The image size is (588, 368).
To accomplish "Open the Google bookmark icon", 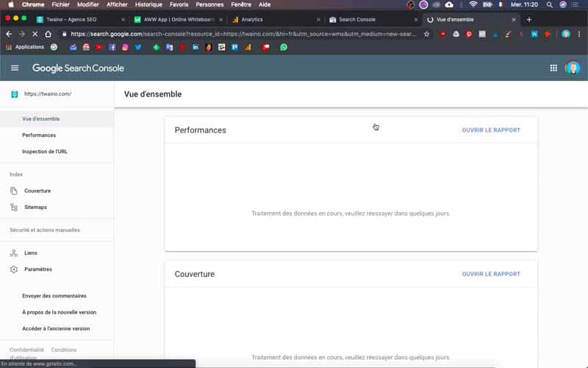I will tap(54, 47).
